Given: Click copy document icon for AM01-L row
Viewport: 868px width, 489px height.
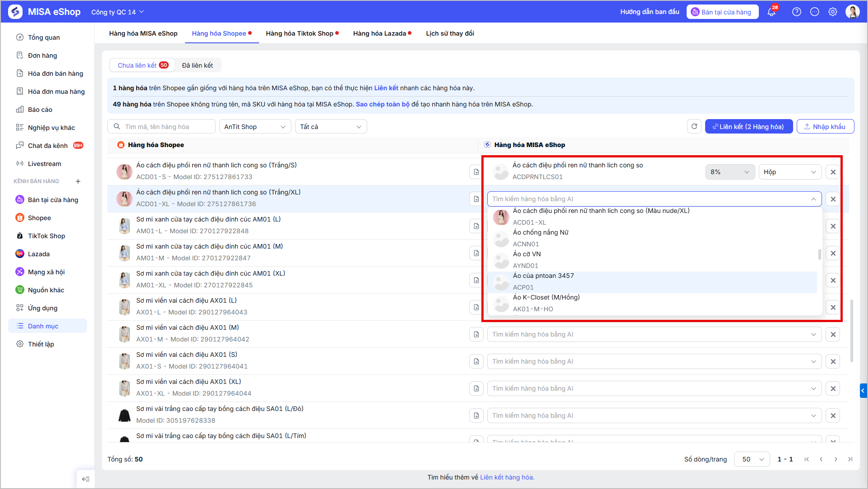Looking at the screenshot, I should [x=476, y=226].
